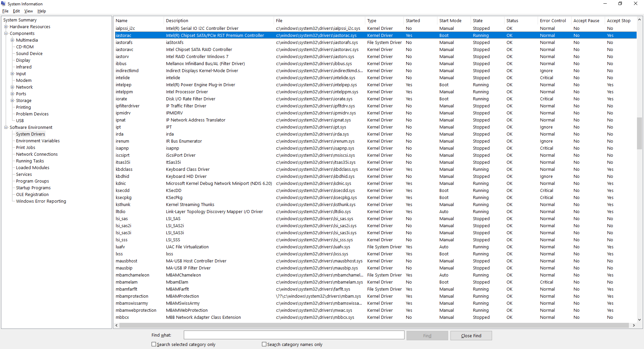Select Services category
644x349 pixels.
(x=24, y=174)
